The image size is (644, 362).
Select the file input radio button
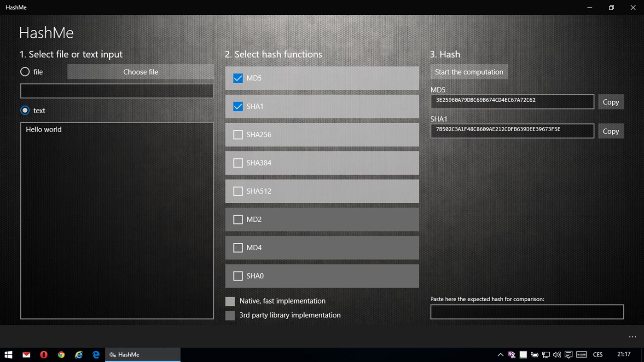click(24, 72)
